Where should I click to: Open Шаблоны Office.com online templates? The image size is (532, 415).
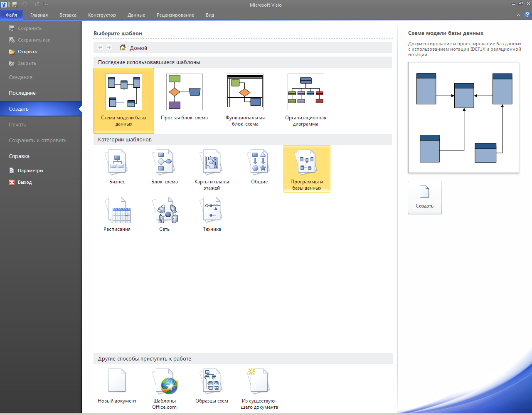[x=165, y=389]
